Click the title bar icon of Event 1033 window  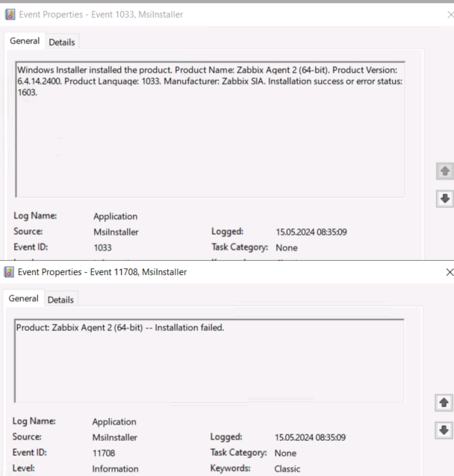pyautogui.click(x=10, y=15)
